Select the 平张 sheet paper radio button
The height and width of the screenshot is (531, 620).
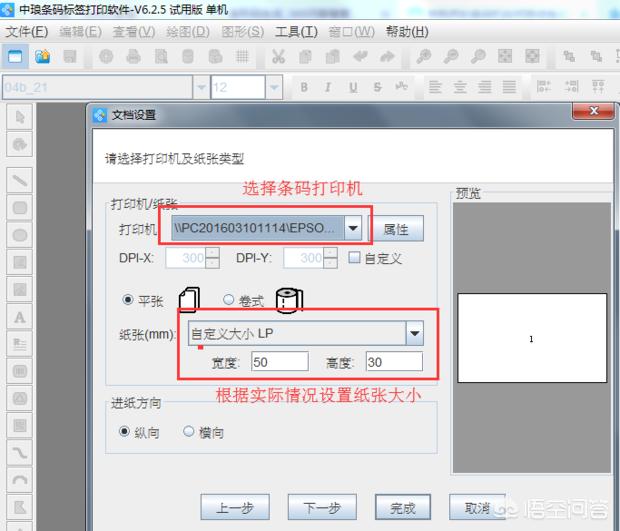[x=127, y=300]
